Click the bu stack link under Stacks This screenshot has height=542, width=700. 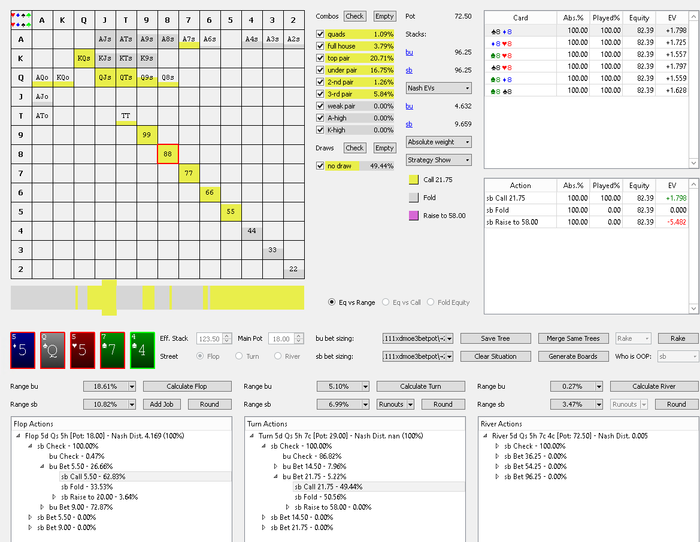(x=409, y=52)
